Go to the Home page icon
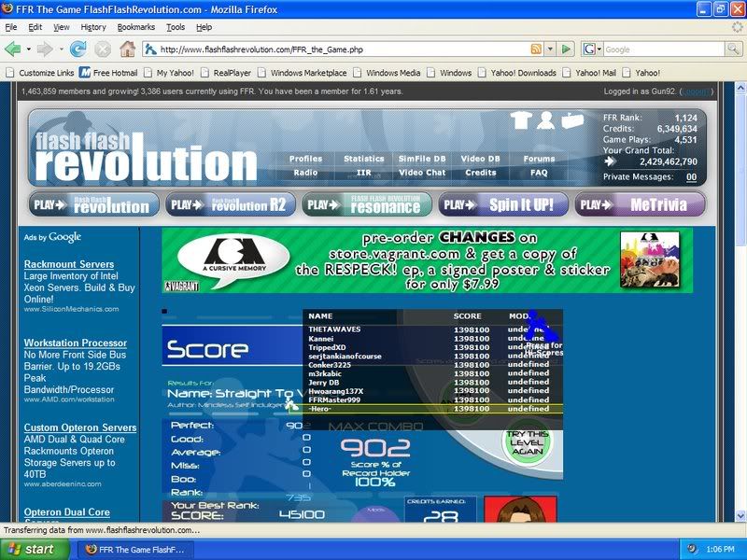747x560 pixels. click(127, 49)
